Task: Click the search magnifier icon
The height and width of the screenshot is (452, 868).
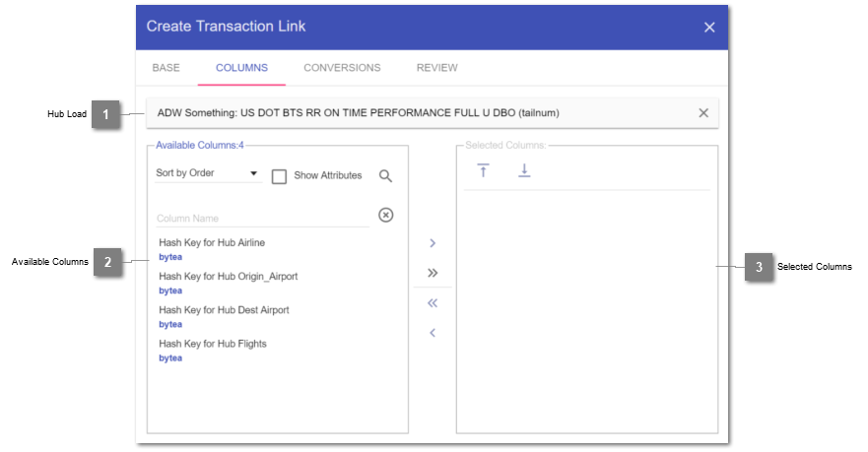Action: click(385, 175)
